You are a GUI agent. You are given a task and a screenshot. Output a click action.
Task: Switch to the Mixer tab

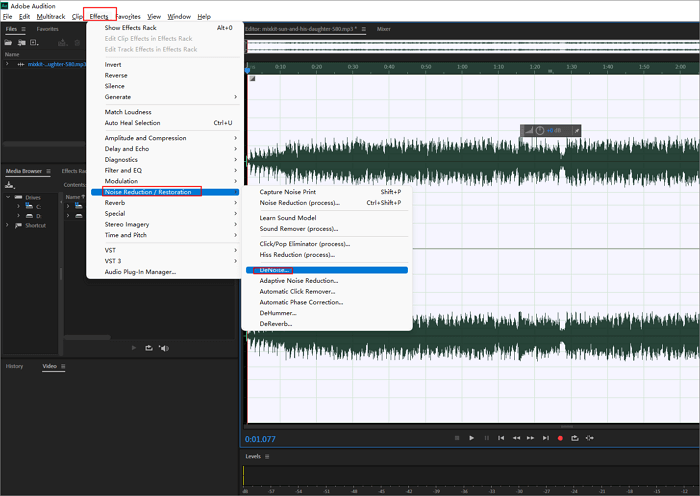[383, 29]
